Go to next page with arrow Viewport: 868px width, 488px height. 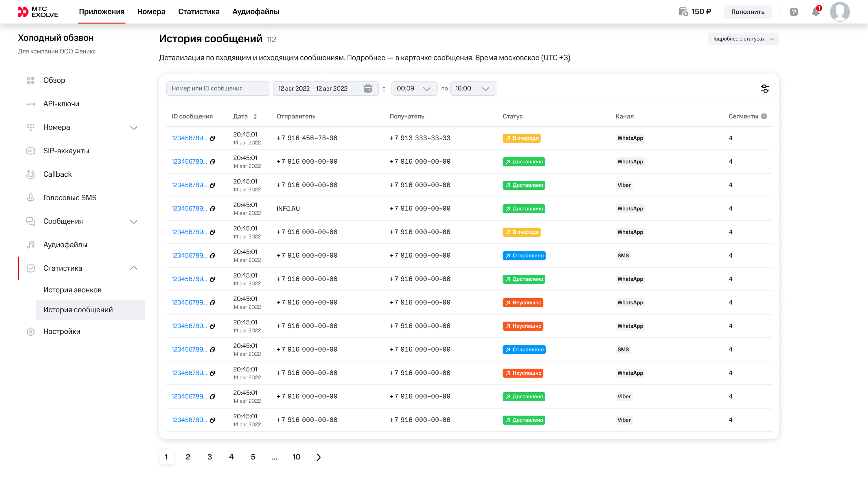pyautogui.click(x=319, y=457)
